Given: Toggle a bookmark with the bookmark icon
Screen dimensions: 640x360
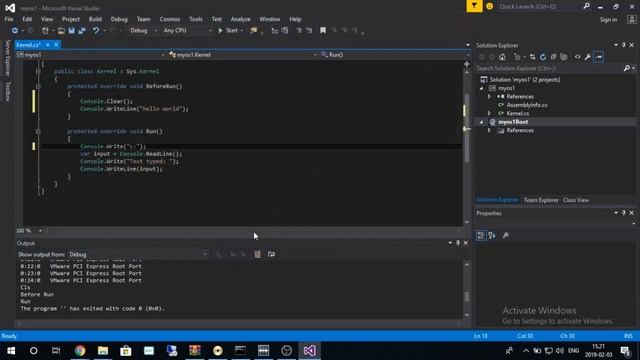Looking at the screenshot, I should (323, 31).
